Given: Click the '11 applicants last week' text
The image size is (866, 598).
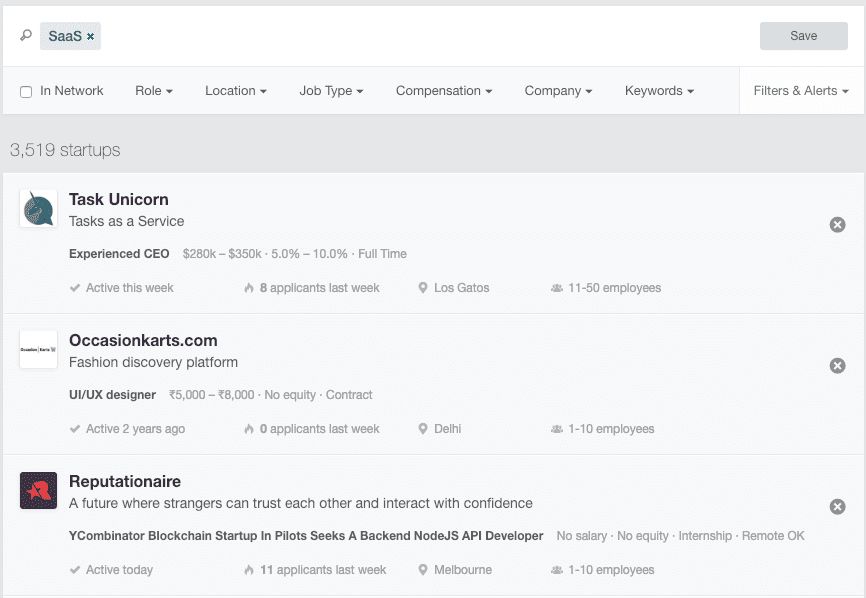Looking at the screenshot, I should pyautogui.click(x=323, y=570).
